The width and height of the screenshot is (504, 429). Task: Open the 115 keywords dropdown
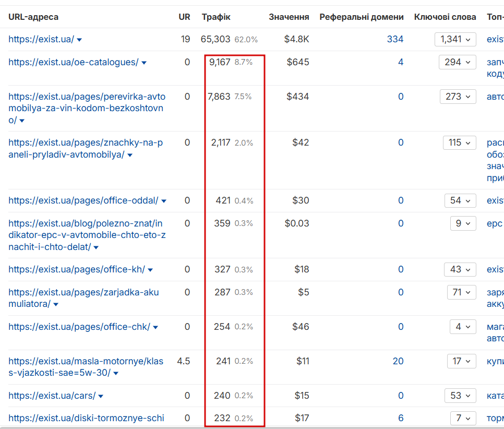point(459,142)
